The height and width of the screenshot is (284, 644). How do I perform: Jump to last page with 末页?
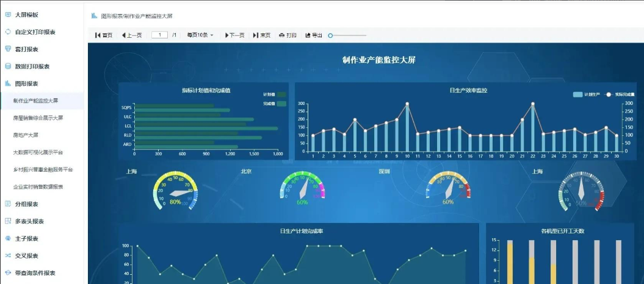pos(262,35)
